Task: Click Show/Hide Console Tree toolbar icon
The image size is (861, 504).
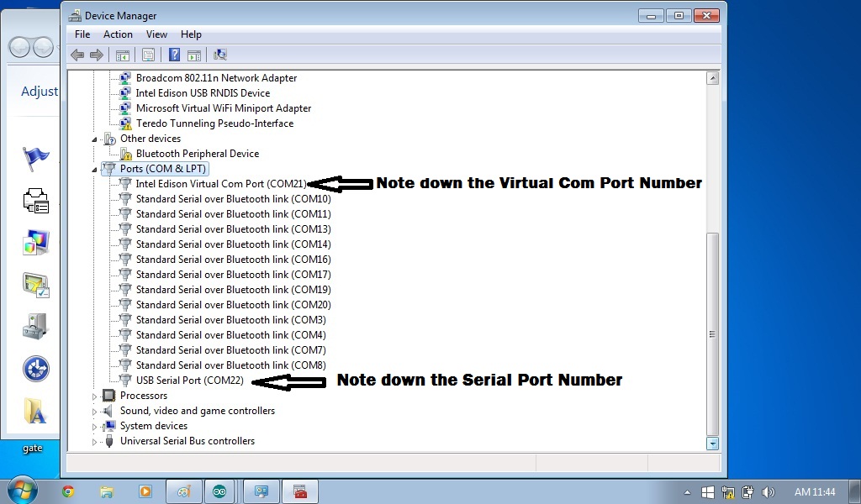Action: [x=123, y=55]
